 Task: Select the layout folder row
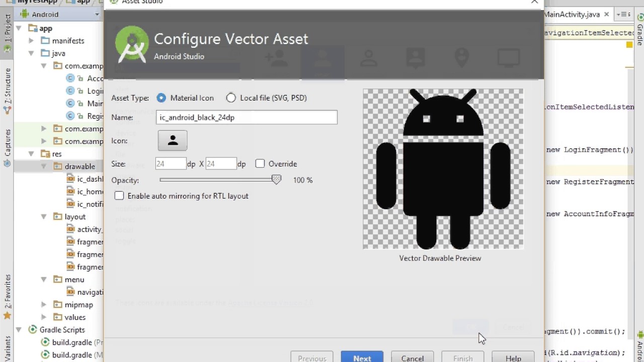58,216
